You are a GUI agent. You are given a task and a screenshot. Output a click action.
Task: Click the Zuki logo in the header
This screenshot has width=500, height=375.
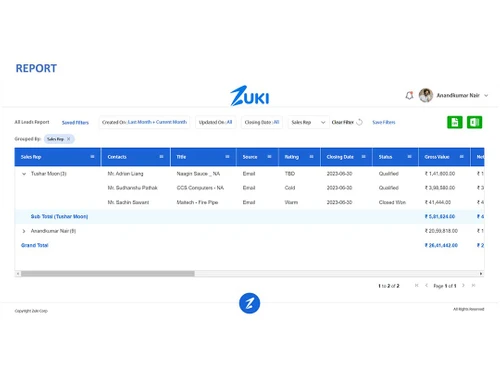249,96
